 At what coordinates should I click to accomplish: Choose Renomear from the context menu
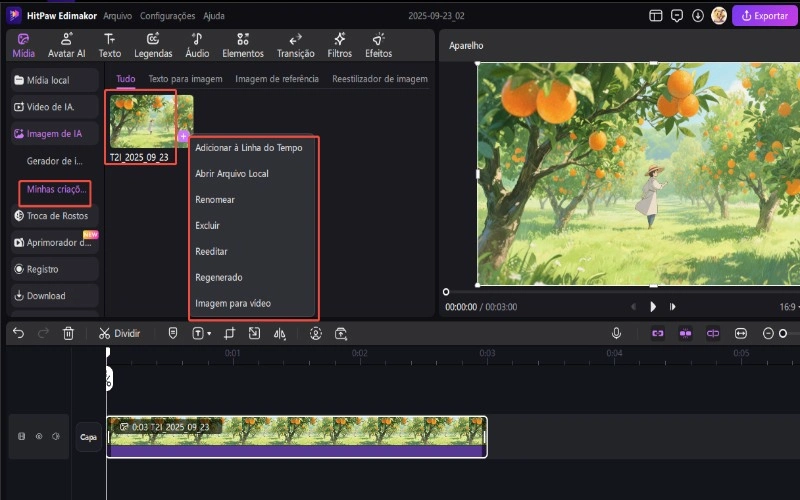[x=215, y=199]
